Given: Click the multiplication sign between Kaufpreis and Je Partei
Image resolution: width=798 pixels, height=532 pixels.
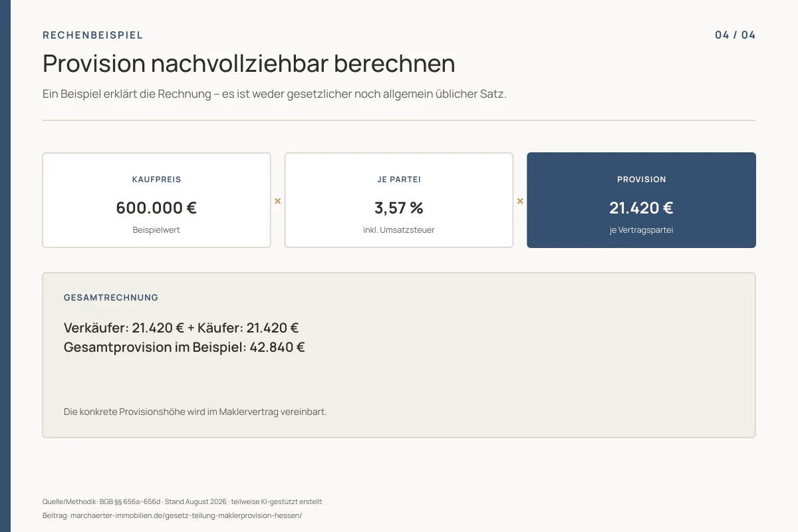Looking at the screenshot, I should point(278,201).
